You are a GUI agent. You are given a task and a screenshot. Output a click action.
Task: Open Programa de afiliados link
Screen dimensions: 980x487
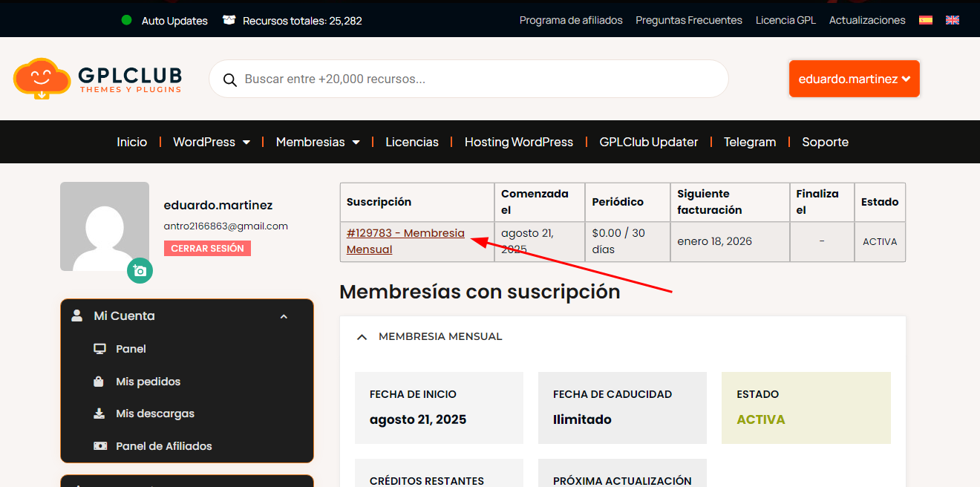571,20
